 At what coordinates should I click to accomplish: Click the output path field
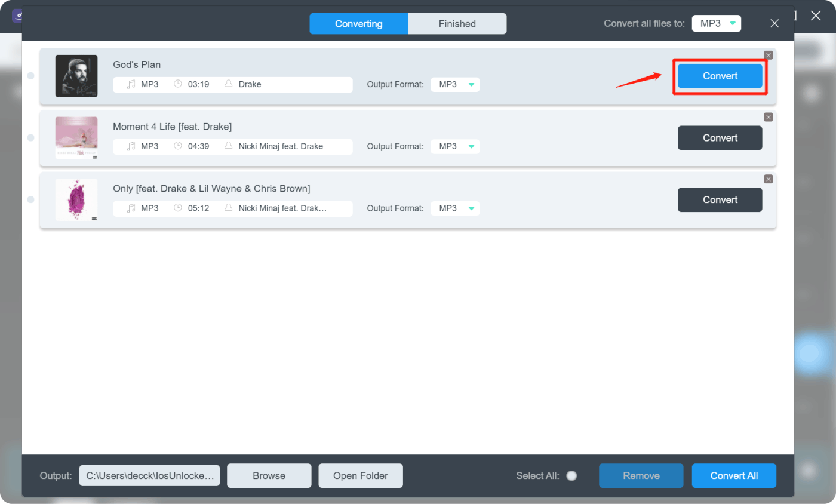click(150, 476)
